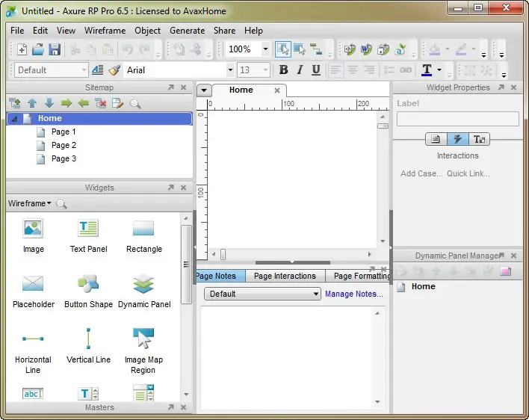Close the Widgets panel
Viewport: 529px width, 420px height.
point(183,188)
